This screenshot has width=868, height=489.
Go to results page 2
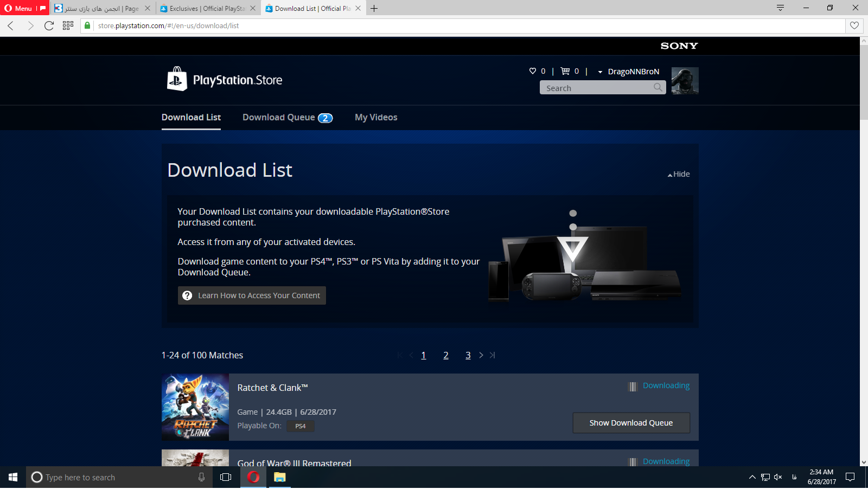point(446,356)
